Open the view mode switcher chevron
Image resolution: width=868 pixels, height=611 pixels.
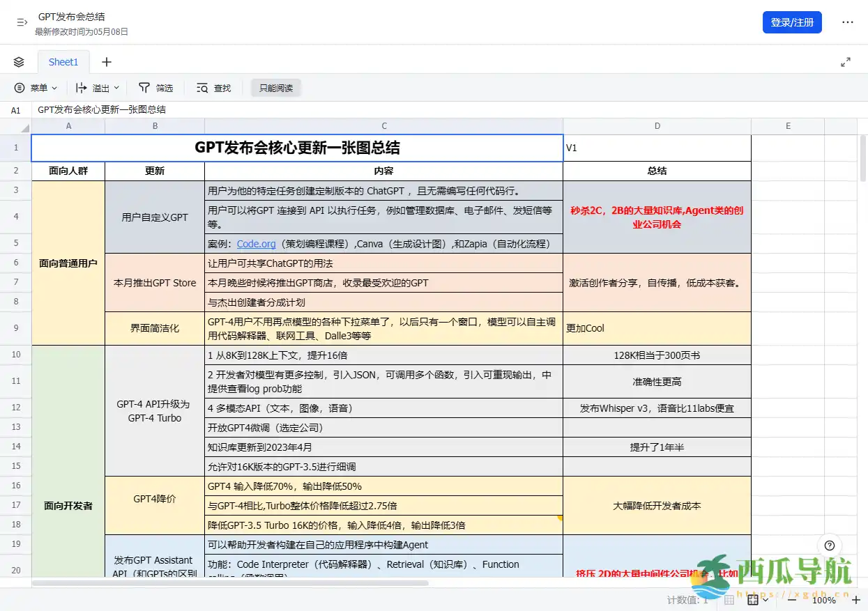(765, 599)
